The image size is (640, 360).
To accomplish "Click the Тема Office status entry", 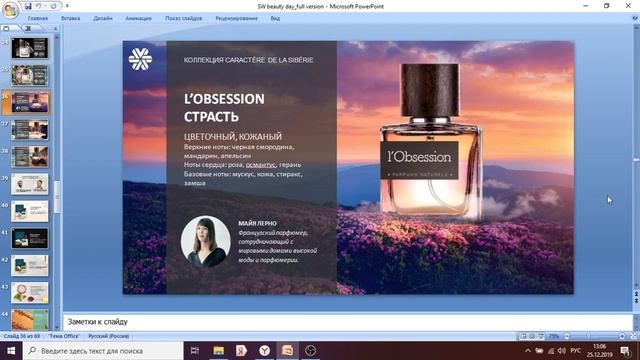I will tap(64, 336).
